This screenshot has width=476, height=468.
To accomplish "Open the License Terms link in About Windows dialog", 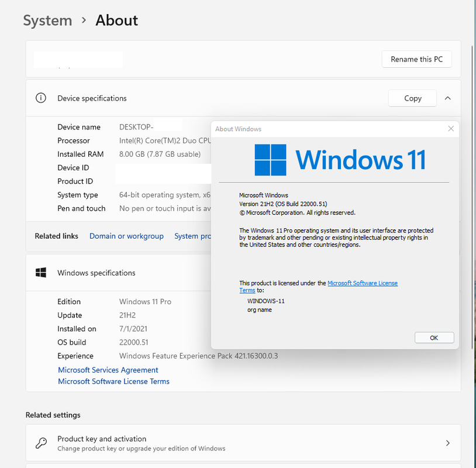I will coord(363,283).
